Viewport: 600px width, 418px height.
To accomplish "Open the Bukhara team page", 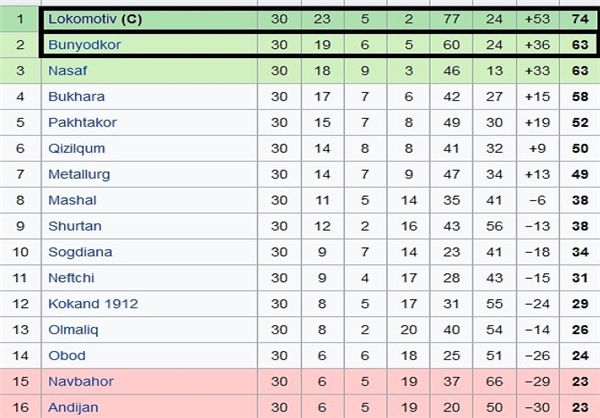I will 77,96.
